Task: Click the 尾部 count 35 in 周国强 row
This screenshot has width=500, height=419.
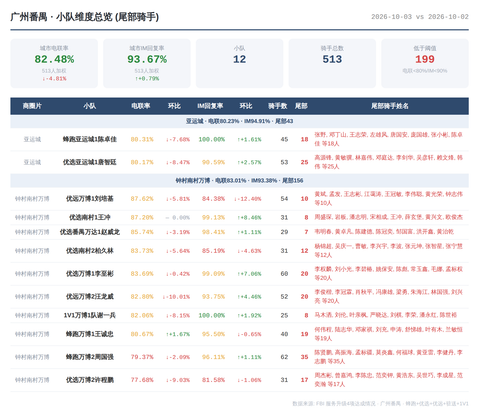Action: [x=304, y=357]
